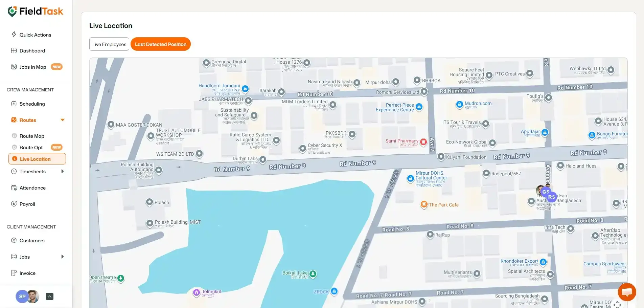Click the Customers person icon
Image resolution: width=644 pixels, height=308 pixels.
pos(14,240)
